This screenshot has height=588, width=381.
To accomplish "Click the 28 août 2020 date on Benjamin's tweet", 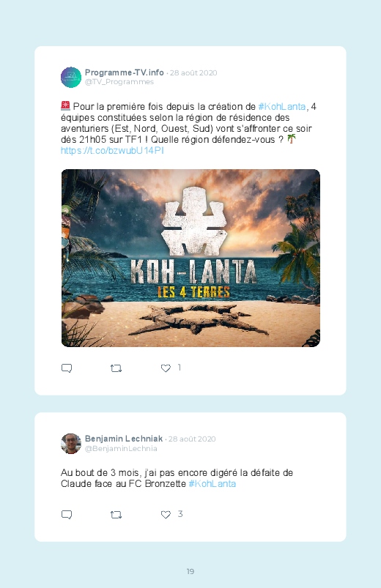I will click(192, 439).
